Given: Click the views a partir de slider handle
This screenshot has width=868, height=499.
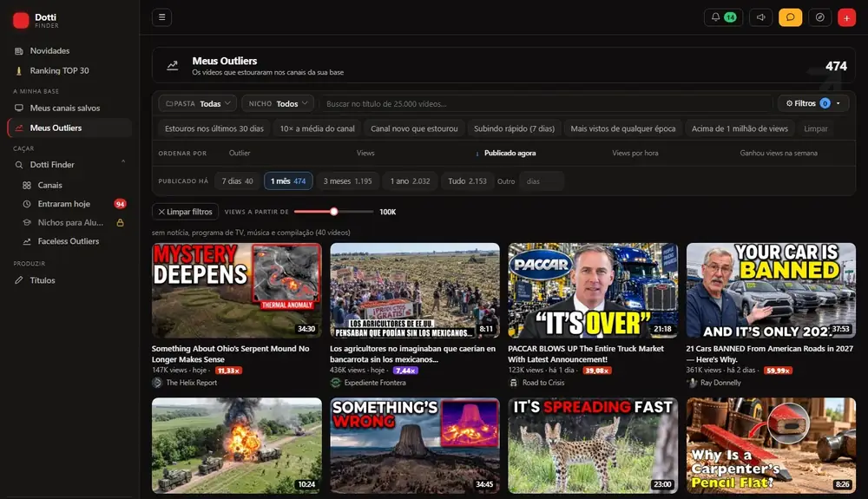Looking at the screenshot, I should click(x=334, y=212).
